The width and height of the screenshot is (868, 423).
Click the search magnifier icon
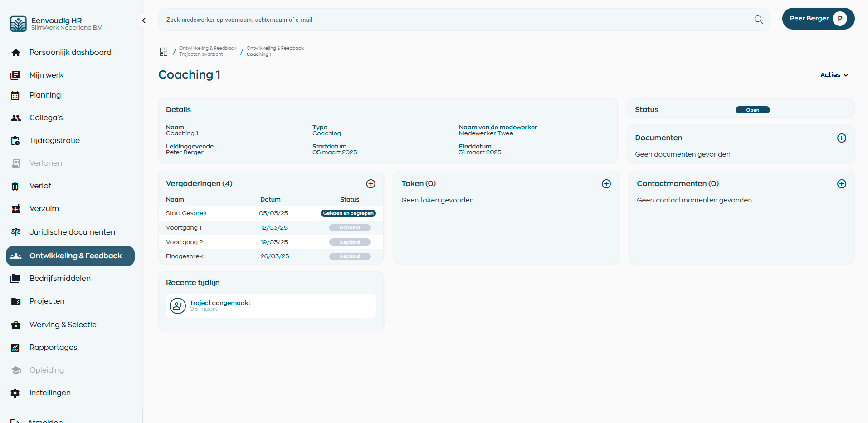click(758, 20)
